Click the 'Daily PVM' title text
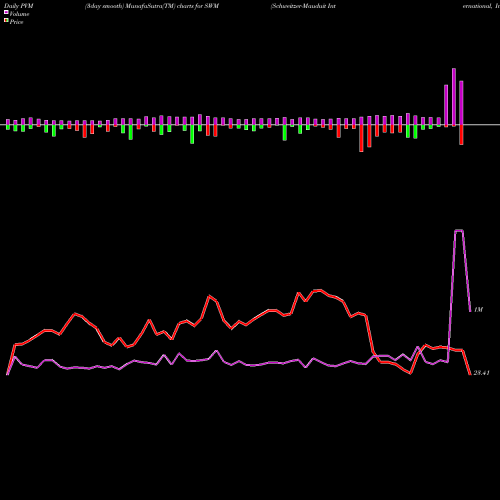The width and height of the screenshot is (500, 500). tap(19, 6)
